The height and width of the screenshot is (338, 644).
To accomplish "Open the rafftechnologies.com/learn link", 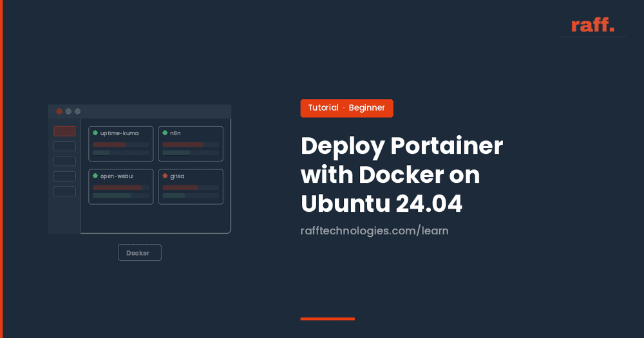I will (374, 230).
